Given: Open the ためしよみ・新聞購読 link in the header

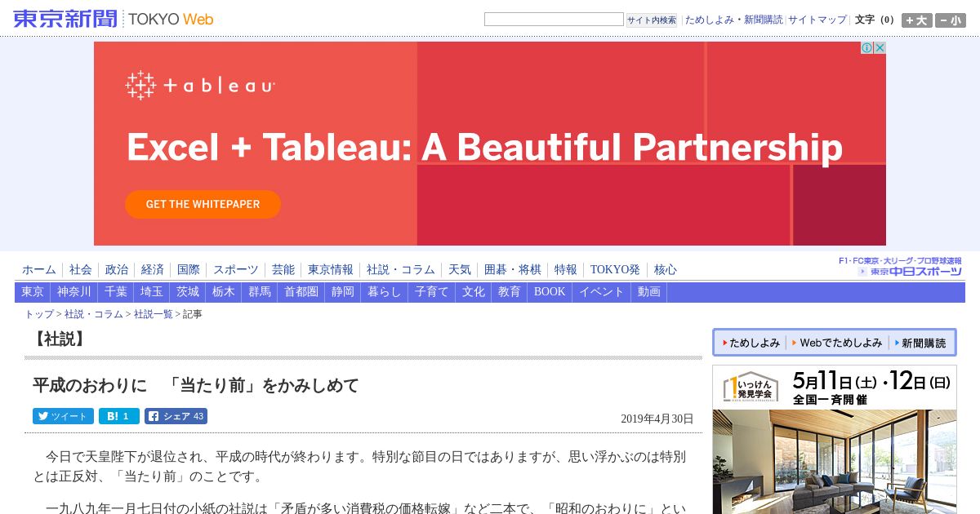Looking at the screenshot, I should (733, 20).
